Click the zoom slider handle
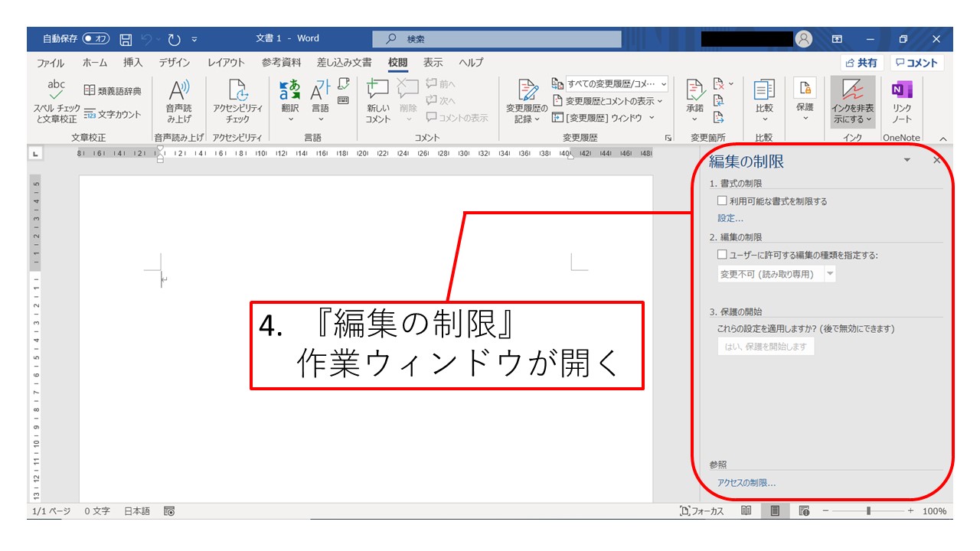The width and height of the screenshot is (980, 551). (x=868, y=511)
